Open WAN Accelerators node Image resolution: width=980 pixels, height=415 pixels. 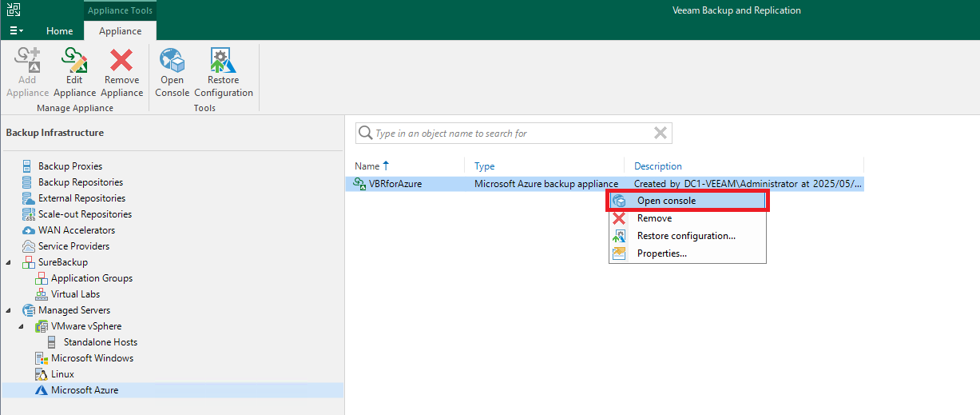tap(77, 230)
